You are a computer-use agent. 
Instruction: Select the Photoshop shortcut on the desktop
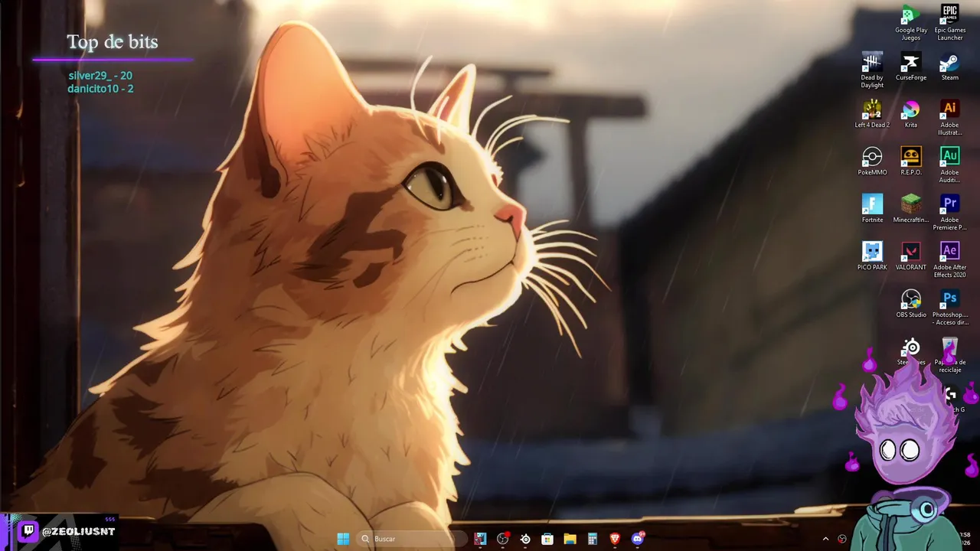tap(949, 308)
